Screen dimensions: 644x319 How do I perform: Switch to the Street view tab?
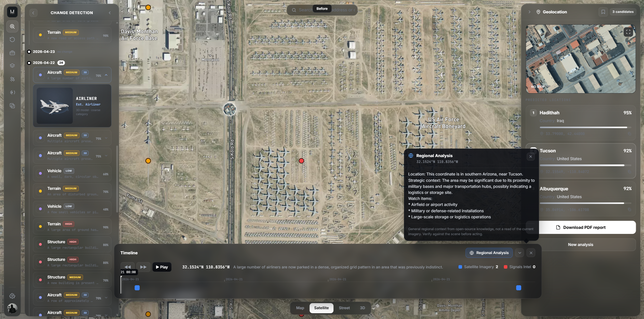point(344,308)
